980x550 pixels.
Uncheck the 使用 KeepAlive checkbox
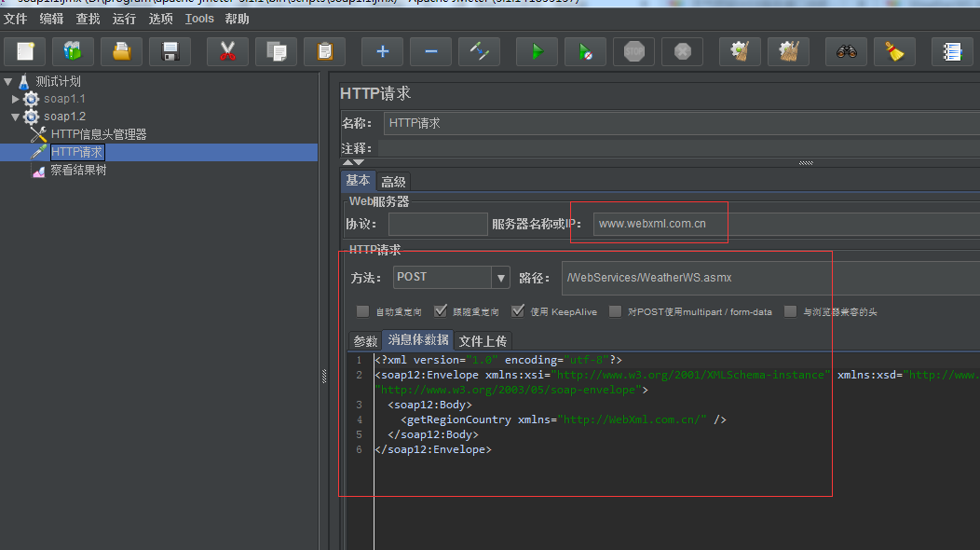pyautogui.click(x=518, y=311)
